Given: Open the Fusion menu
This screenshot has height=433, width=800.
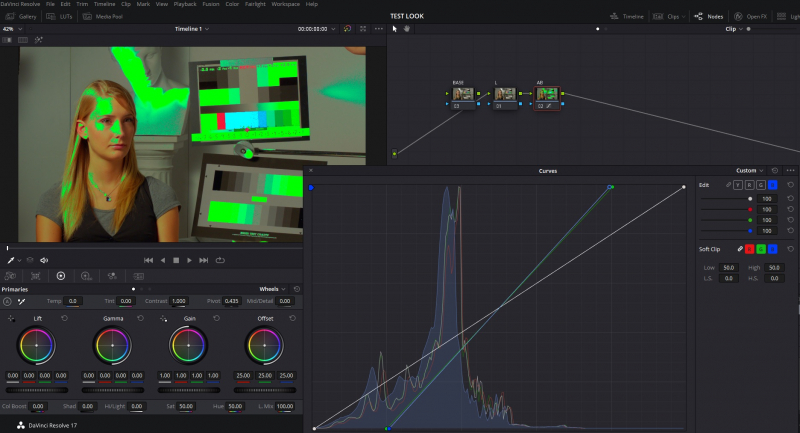Looking at the screenshot, I should [x=209, y=4].
